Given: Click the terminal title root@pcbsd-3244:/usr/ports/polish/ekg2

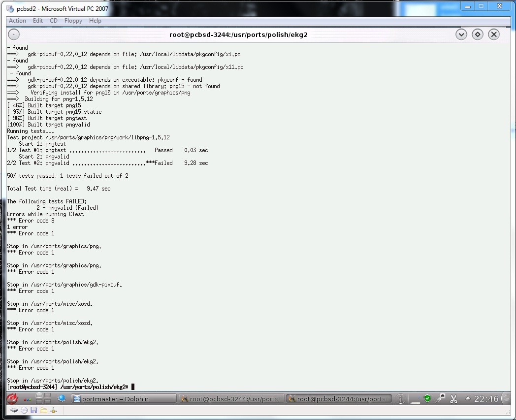Looking at the screenshot, I should pyautogui.click(x=238, y=34).
